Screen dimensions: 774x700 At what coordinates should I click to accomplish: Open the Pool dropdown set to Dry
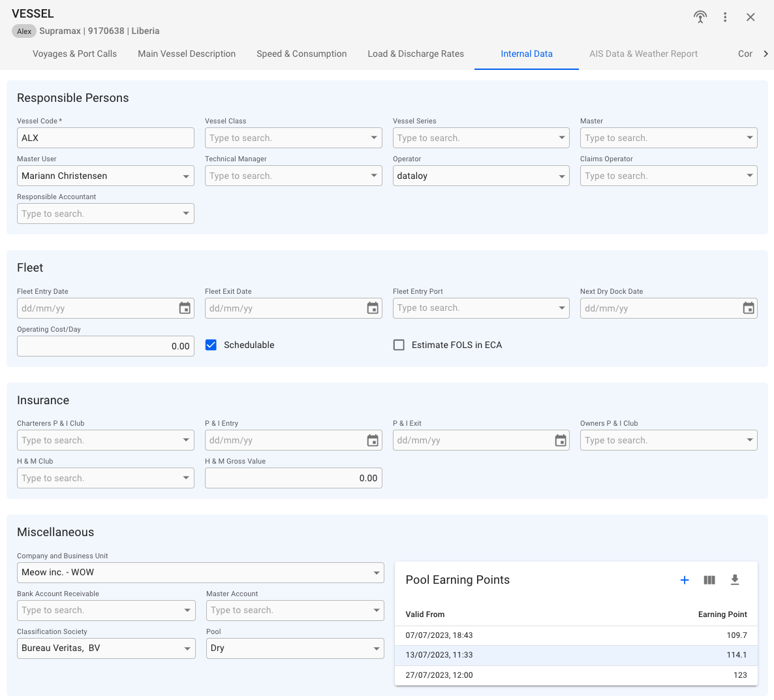[377, 648]
